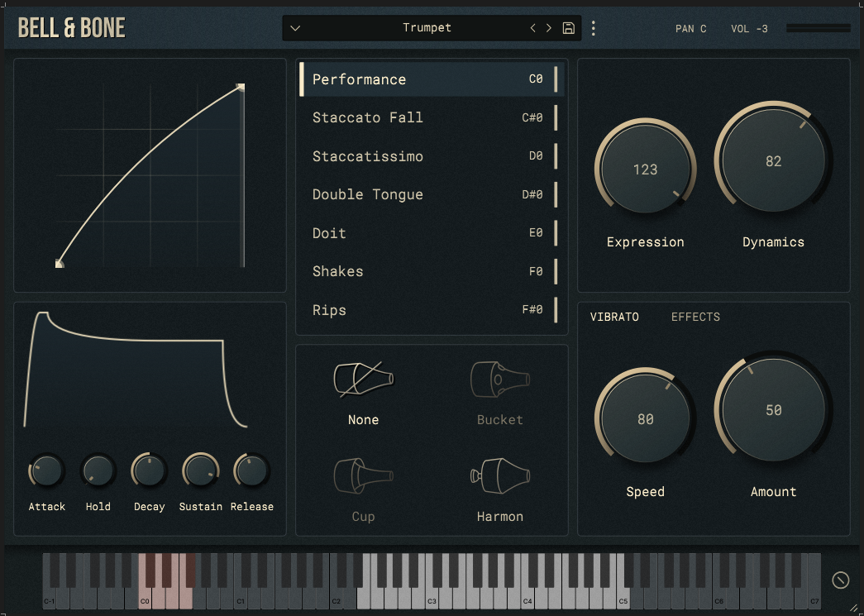Choose the Cup mute icon
Image resolution: width=864 pixels, height=616 pixels.
363,476
